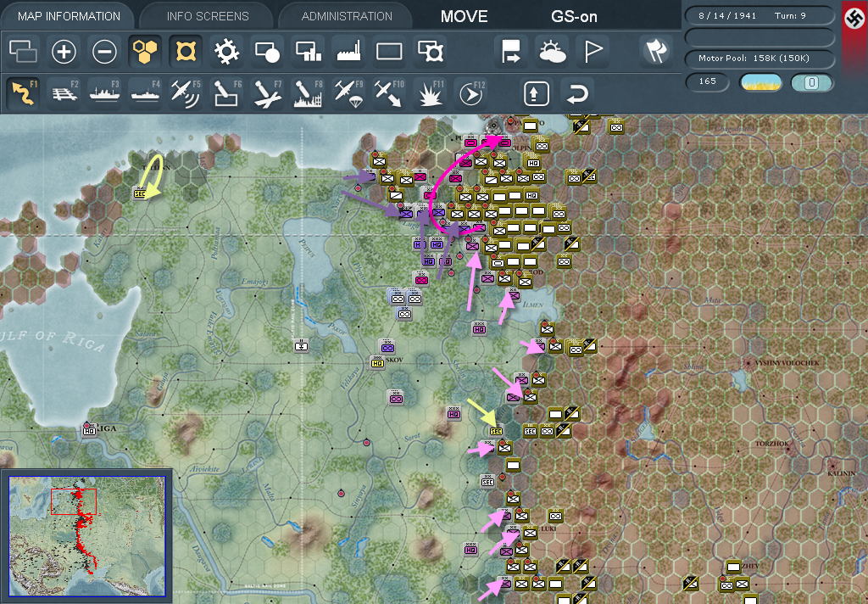Click the Torzhok city label
This screenshot has width=868, height=604.
771,444
